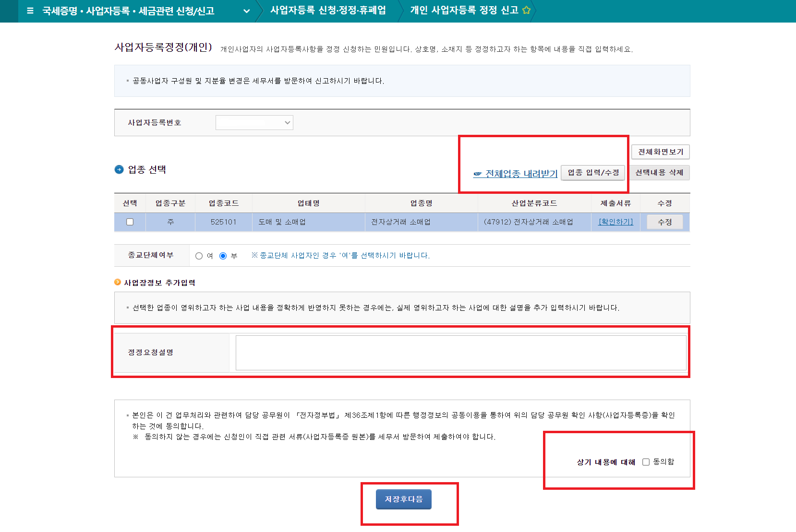Viewport: 796px width, 532px height.
Task: Click the 저장후다음 button
Action: click(404, 499)
